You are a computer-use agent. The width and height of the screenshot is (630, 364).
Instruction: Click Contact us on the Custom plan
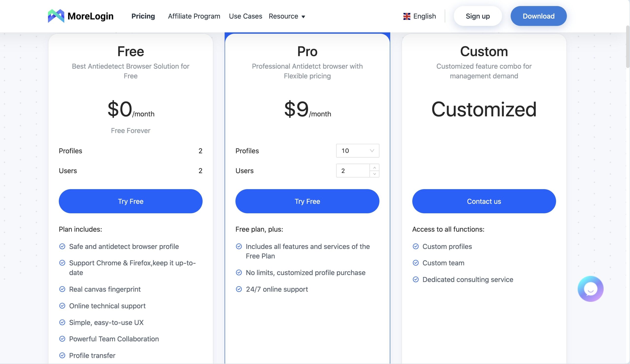coord(484,201)
